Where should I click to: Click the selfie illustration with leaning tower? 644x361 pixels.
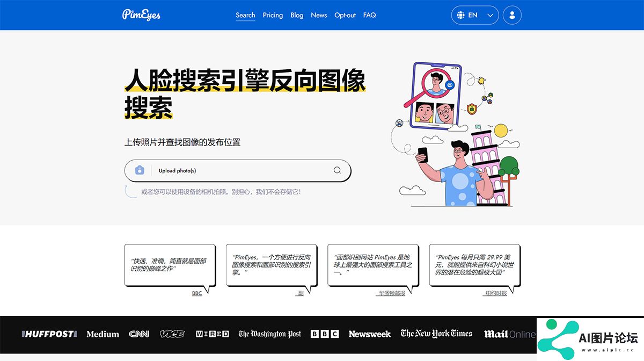(455, 134)
